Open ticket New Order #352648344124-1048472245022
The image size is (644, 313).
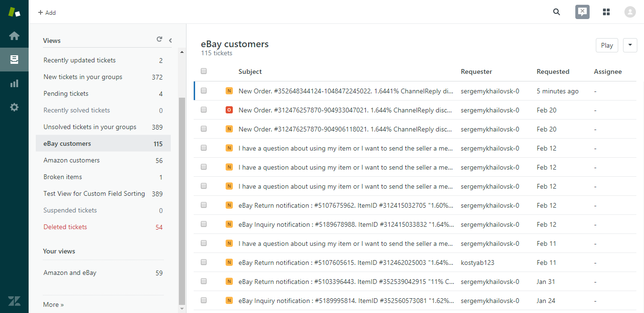[345, 91]
